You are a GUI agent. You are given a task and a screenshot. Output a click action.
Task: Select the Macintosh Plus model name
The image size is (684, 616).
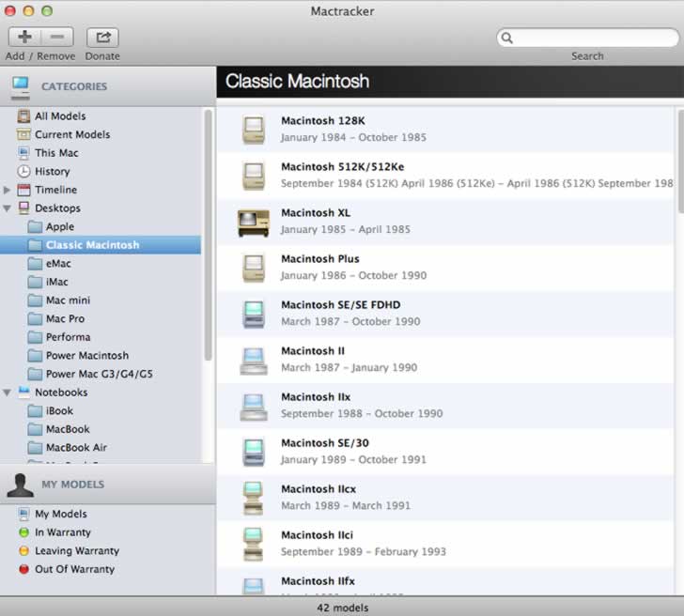point(320,259)
